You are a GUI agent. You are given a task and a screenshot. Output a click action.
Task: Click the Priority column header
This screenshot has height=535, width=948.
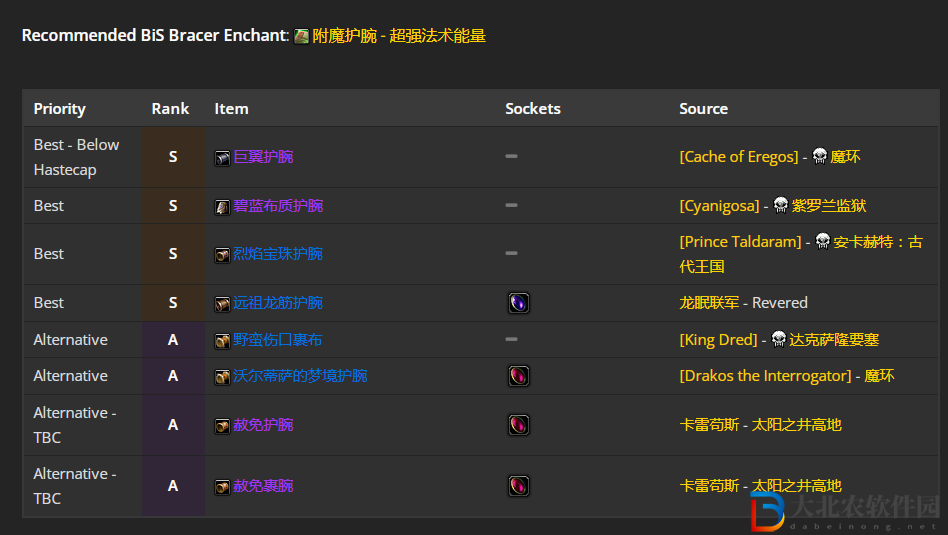(x=60, y=109)
